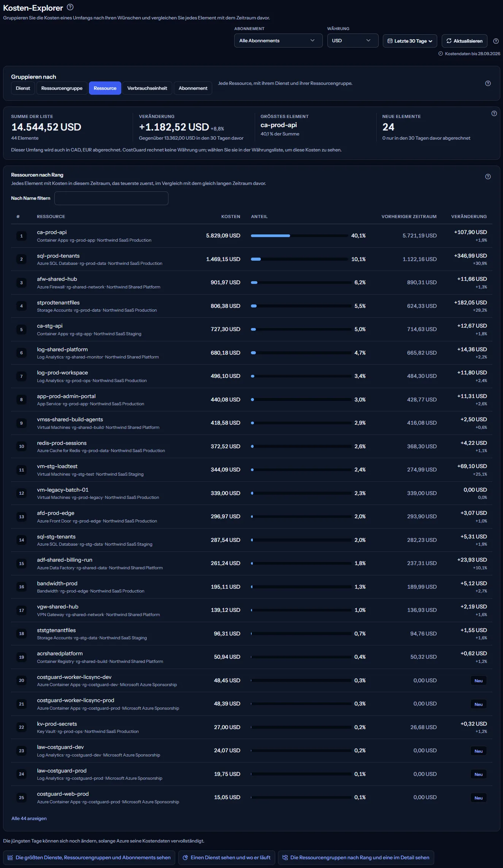Screen dimensions: 503x868
Task: Click Alle 44 anzeigen link
Action: [x=29, y=819]
